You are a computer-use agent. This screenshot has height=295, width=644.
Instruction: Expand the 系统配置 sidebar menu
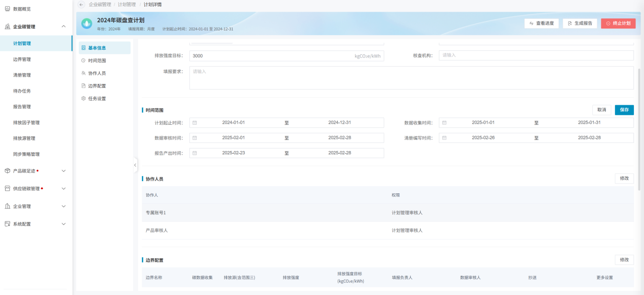pos(63,224)
